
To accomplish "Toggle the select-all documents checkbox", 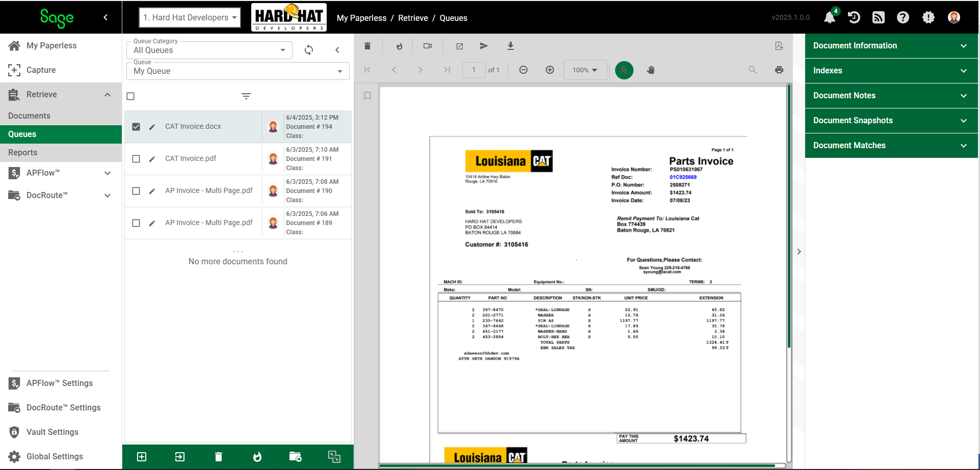I will (x=130, y=96).
